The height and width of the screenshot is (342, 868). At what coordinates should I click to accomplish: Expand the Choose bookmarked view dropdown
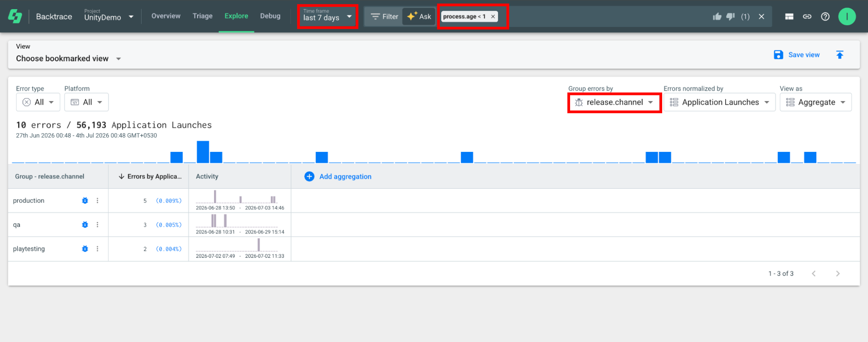(x=69, y=59)
